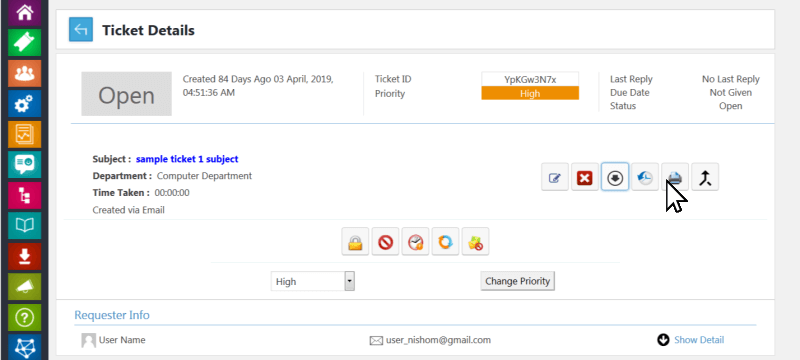
Task: Open ticket history with the clock-arrow icon
Action: point(645,177)
